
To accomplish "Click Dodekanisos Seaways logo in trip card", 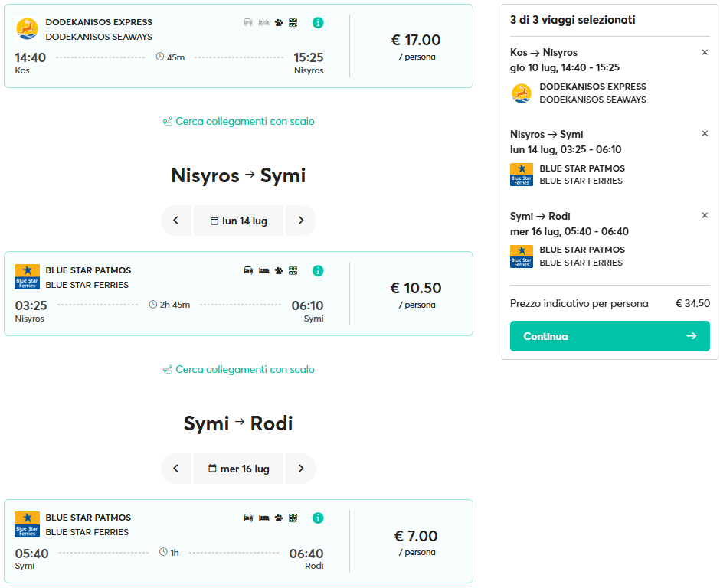I will 27,29.
